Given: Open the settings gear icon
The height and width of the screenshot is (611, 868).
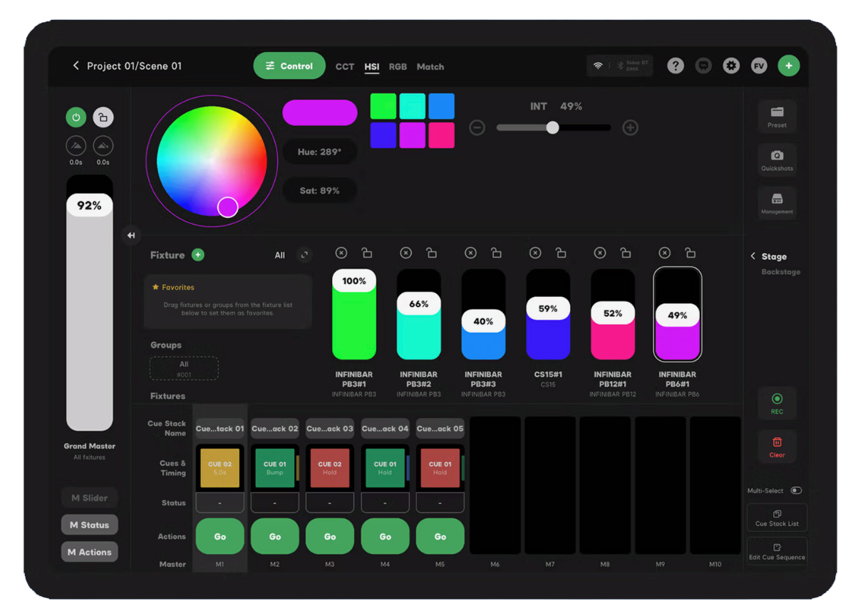Looking at the screenshot, I should click(731, 66).
